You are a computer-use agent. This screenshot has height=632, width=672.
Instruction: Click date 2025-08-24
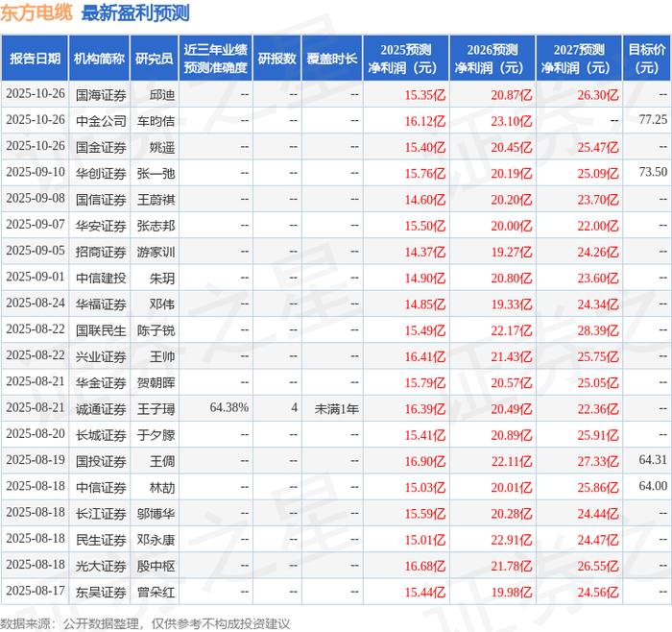36,303
